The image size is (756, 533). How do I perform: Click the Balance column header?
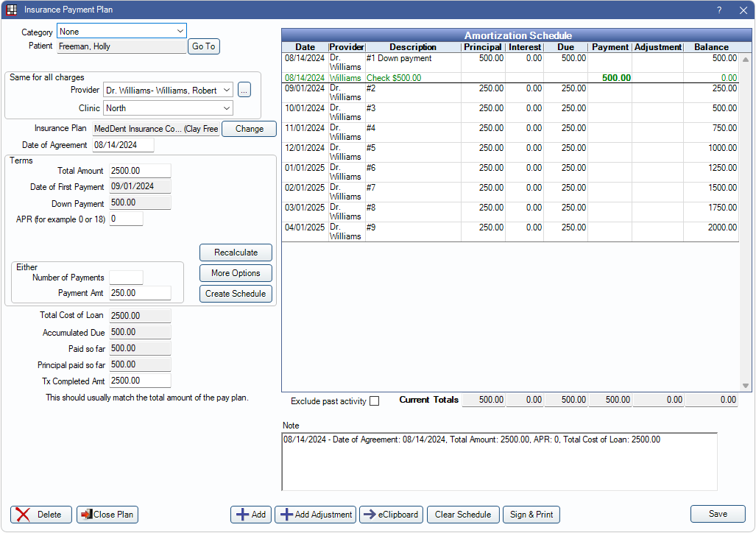(x=711, y=47)
